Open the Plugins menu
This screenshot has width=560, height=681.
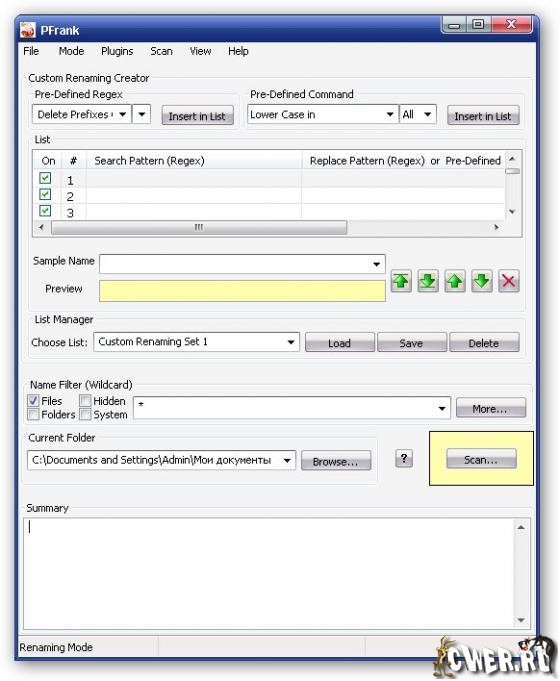click(117, 51)
